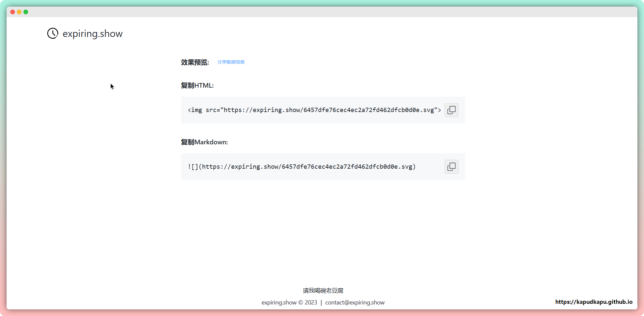Click the clock logo icon

[x=53, y=33]
